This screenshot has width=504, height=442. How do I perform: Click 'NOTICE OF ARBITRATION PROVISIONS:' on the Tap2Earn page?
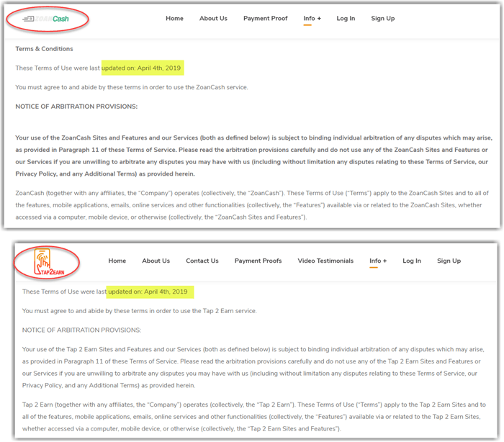tap(81, 330)
